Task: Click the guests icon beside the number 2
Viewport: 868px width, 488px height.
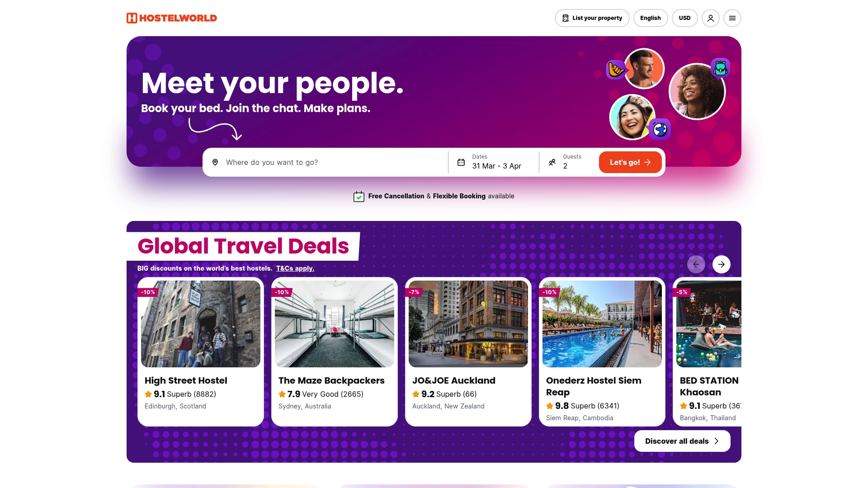Action: [x=552, y=162]
